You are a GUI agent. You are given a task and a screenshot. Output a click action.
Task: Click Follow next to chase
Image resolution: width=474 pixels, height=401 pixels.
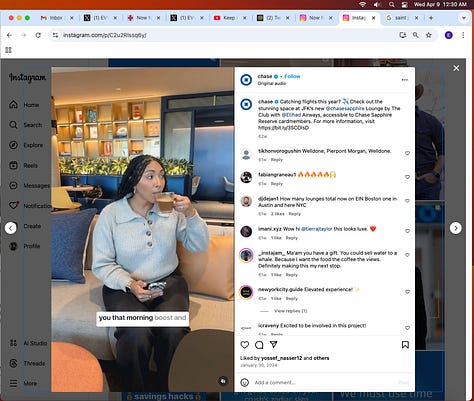[292, 76]
